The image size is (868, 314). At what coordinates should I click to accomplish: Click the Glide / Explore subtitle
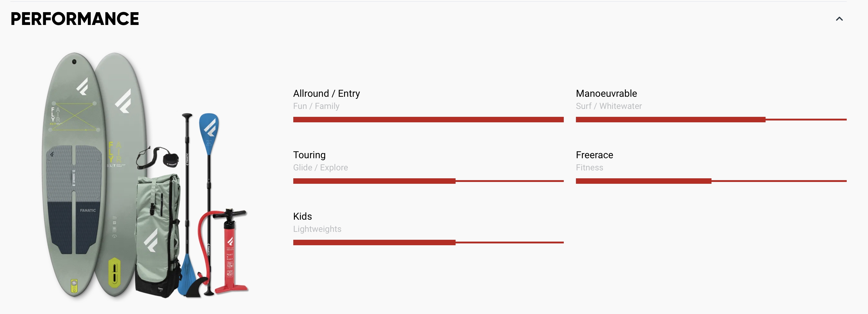tap(320, 168)
